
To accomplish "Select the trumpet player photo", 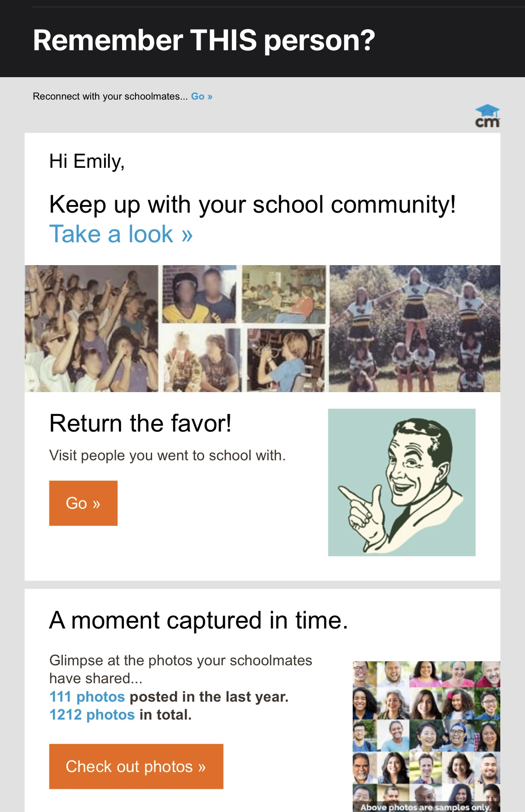I will [285, 360].
